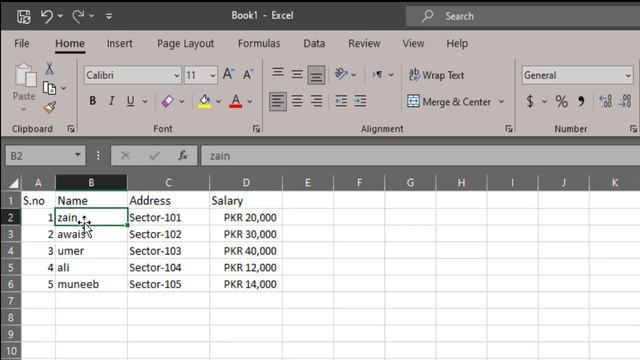Click the Insert Function fx icon

pos(182,156)
